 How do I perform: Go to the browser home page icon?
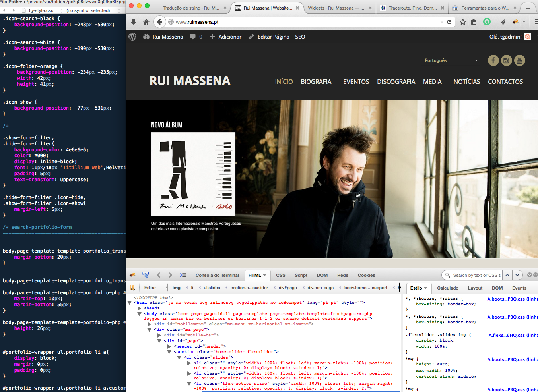coord(146,22)
